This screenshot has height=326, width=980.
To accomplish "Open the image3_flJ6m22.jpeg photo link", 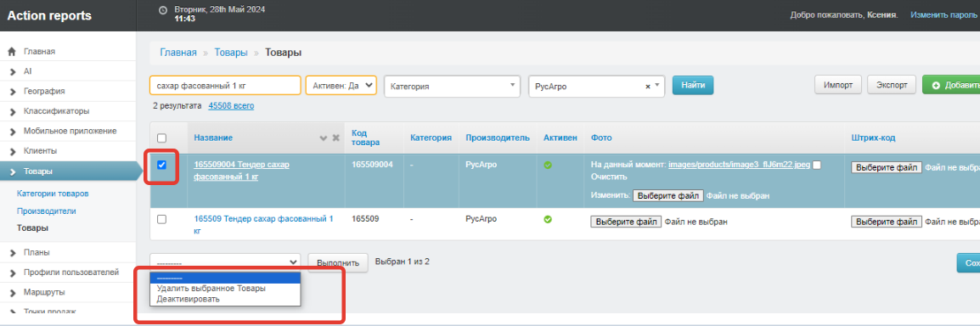I will pyautogui.click(x=740, y=165).
